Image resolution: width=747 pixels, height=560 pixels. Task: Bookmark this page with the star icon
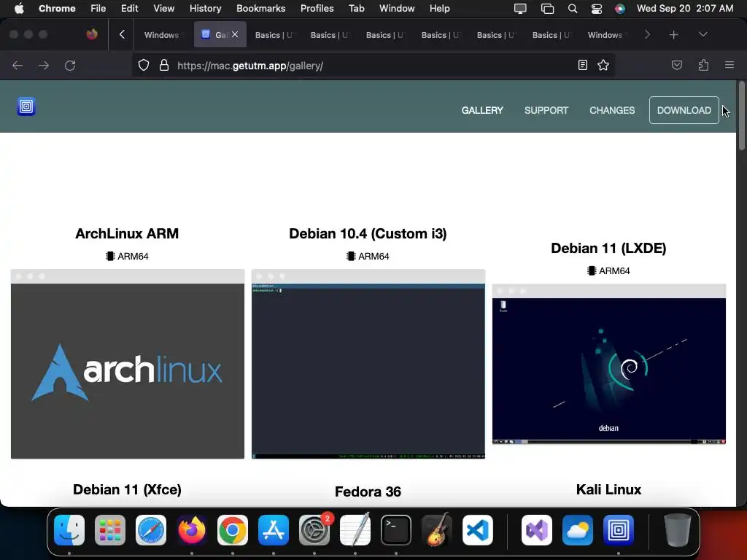click(603, 65)
